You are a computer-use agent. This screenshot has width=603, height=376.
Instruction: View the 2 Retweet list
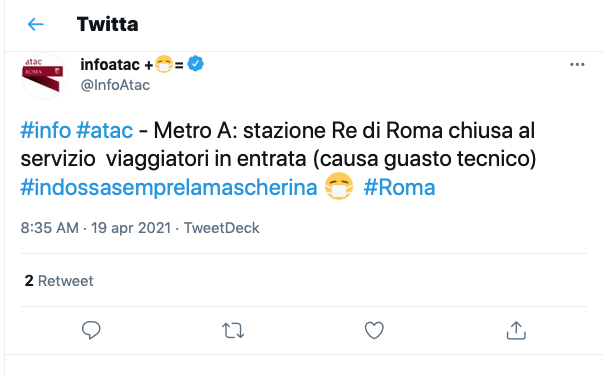coord(59,281)
